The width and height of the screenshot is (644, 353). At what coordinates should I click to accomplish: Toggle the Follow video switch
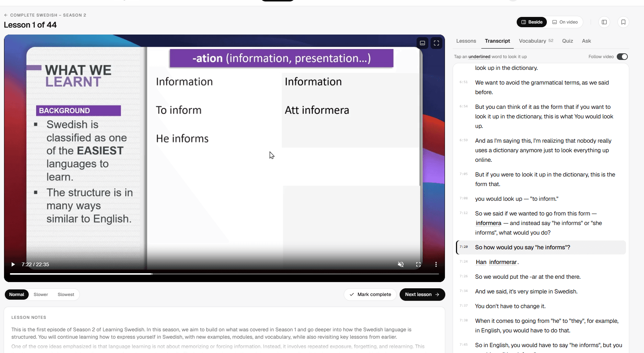click(x=622, y=57)
